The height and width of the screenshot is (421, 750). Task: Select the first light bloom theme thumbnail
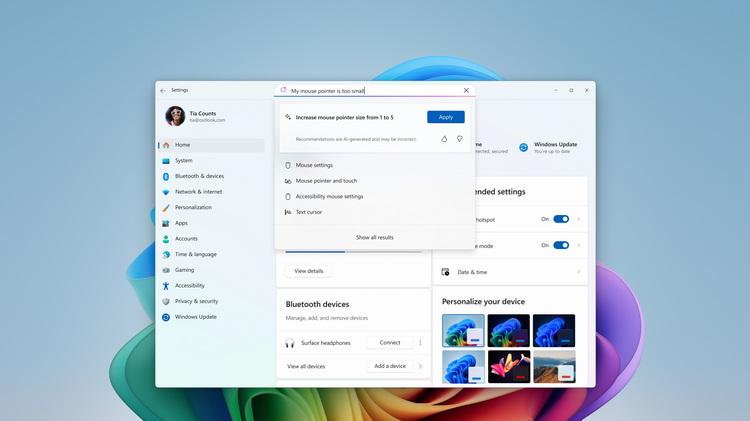(463, 331)
